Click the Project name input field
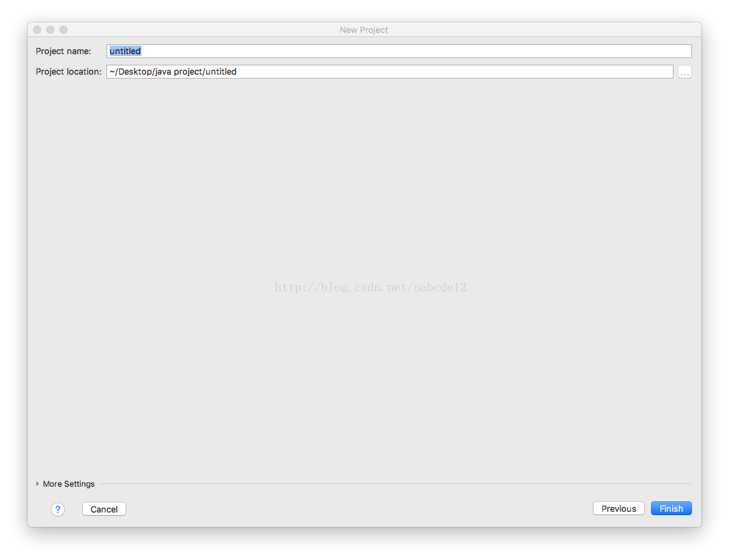Screen dimensions: 729x560 [399, 51]
